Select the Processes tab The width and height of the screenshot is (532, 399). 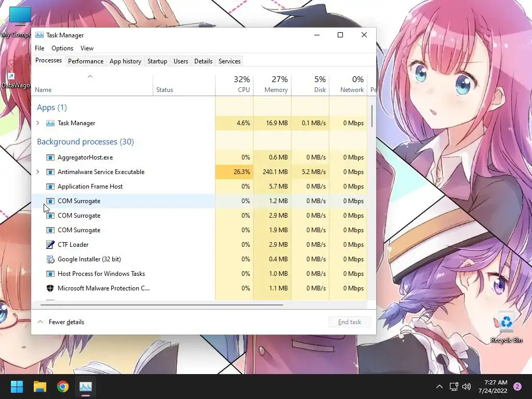click(x=48, y=60)
